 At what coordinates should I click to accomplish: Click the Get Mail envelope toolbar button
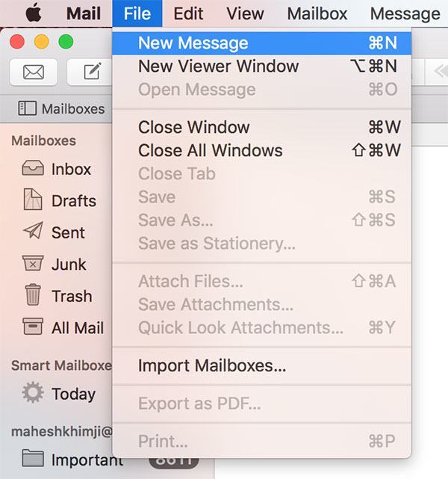click(x=34, y=72)
